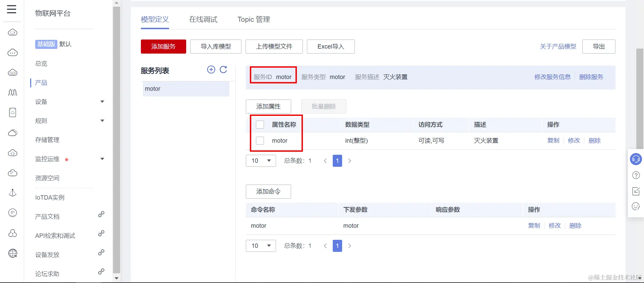Open 产品 in the sidebar
644x283 pixels.
click(41, 83)
